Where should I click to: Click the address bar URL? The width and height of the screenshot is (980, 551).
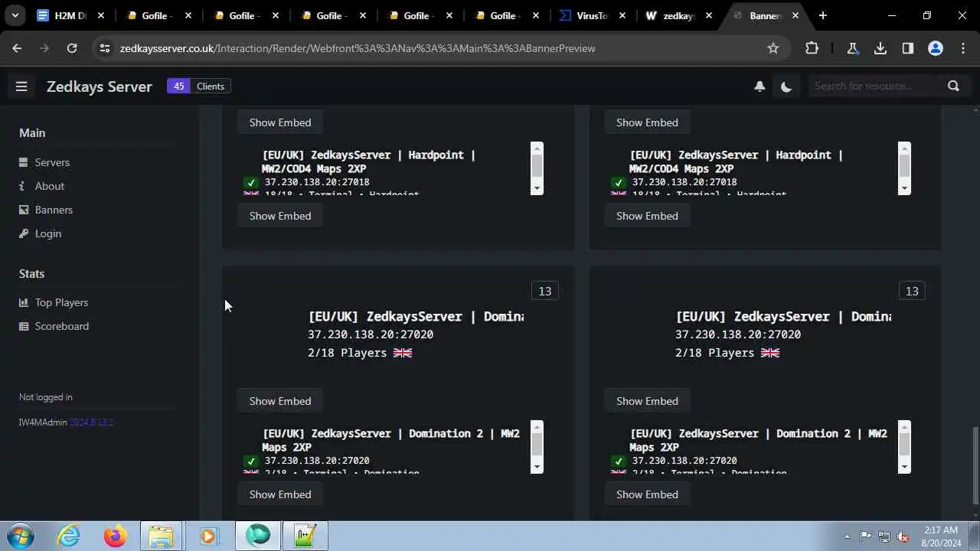pos(358,48)
